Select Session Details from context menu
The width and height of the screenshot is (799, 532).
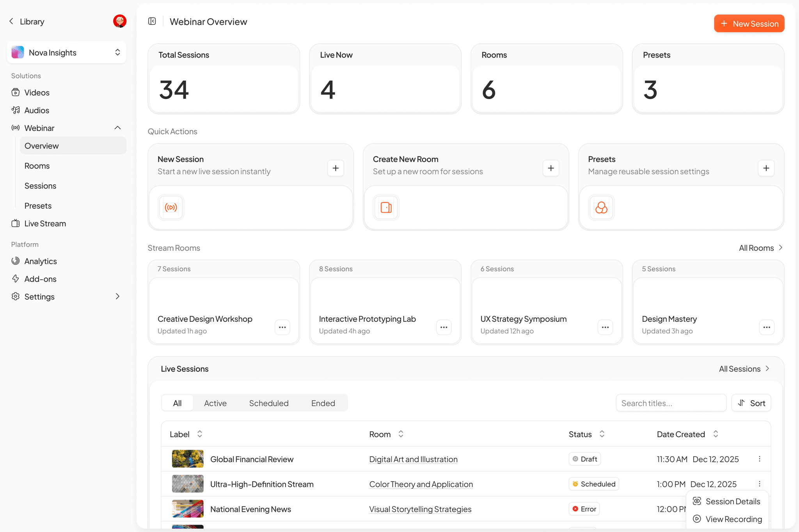coord(727,502)
